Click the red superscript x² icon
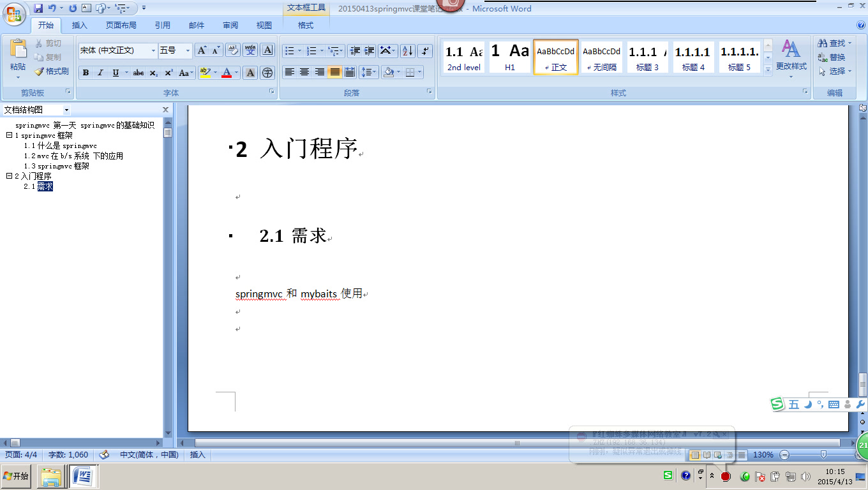 tap(168, 73)
